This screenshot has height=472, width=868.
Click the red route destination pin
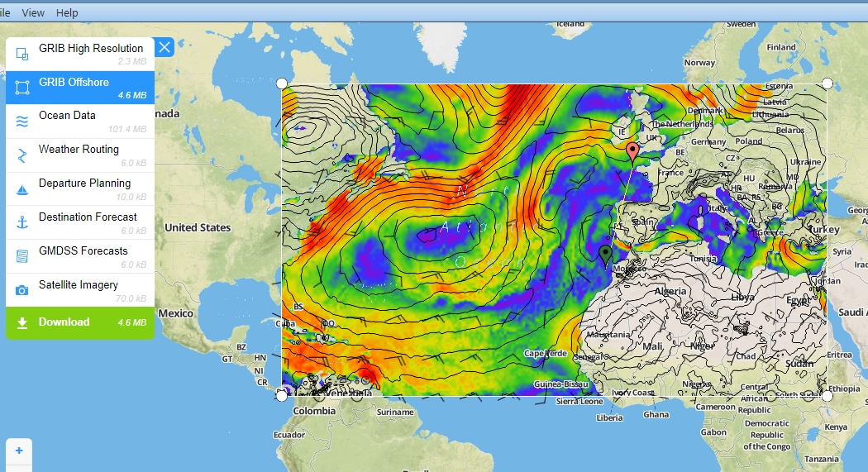tap(632, 151)
